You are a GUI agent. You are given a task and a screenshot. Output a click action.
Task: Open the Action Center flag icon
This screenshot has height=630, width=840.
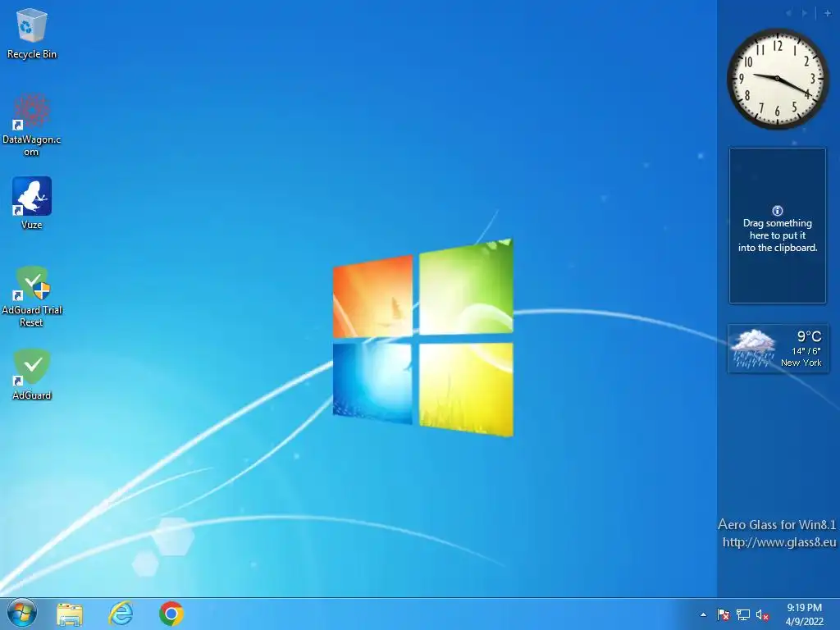(724, 614)
